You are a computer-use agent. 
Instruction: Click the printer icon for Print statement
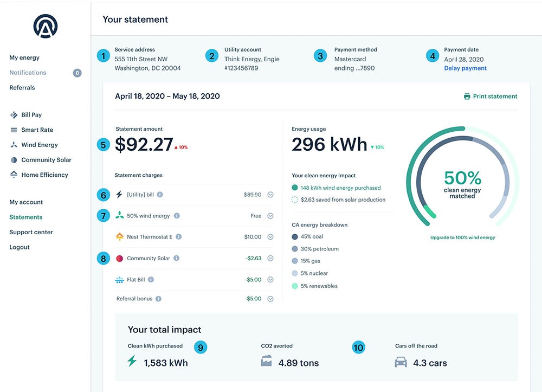tap(467, 97)
